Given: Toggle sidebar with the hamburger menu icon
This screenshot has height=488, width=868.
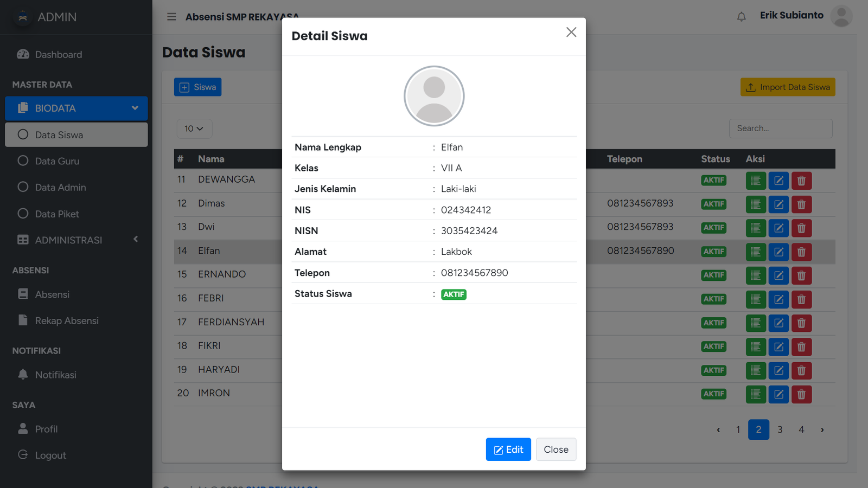Looking at the screenshot, I should tap(171, 17).
